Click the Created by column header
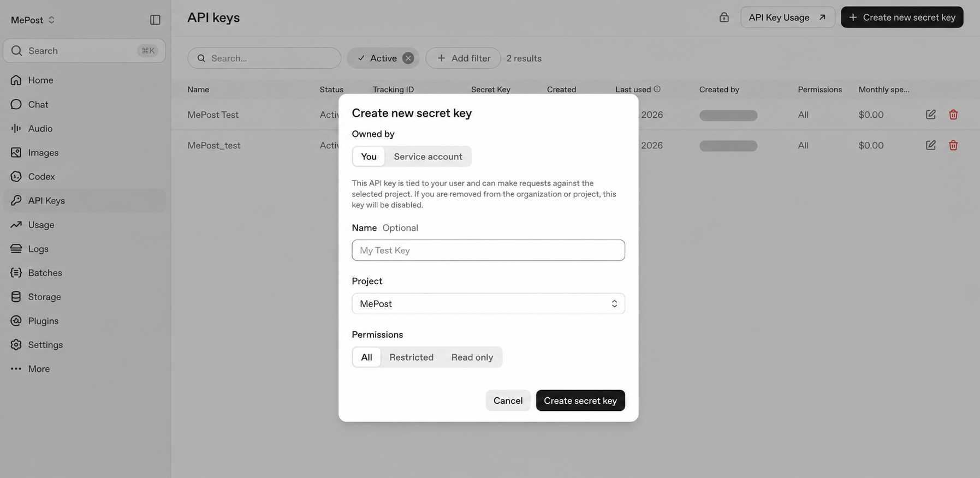 [719, 89]
